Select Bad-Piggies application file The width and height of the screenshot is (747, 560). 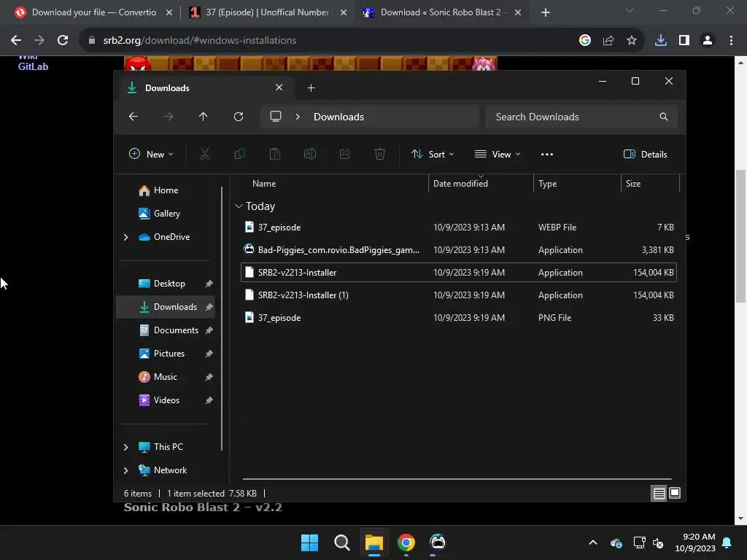point(459,250)
